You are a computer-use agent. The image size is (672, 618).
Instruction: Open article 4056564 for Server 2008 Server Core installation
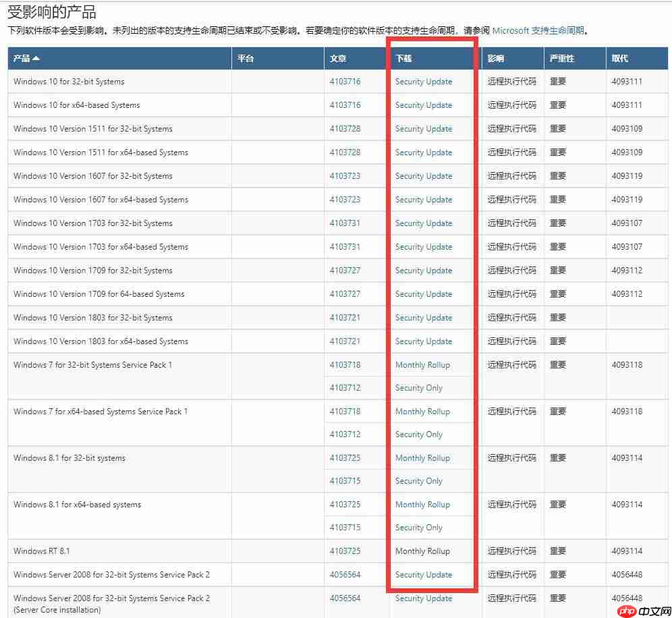tap(345, 598)
